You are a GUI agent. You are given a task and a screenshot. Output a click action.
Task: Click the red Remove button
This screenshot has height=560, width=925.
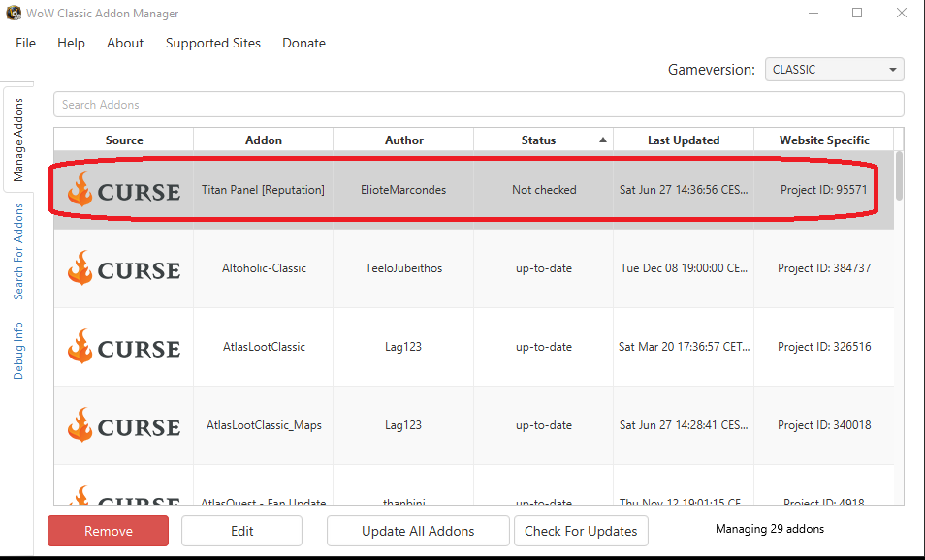(x=108, y=531)
